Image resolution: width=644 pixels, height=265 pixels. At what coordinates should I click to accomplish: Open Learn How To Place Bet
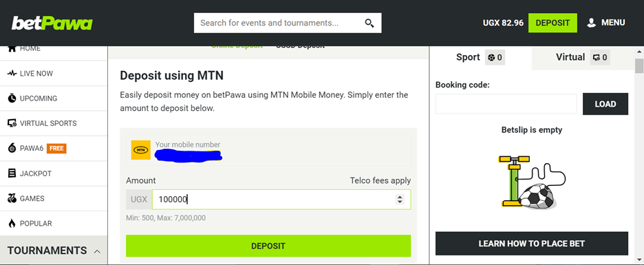531,244
